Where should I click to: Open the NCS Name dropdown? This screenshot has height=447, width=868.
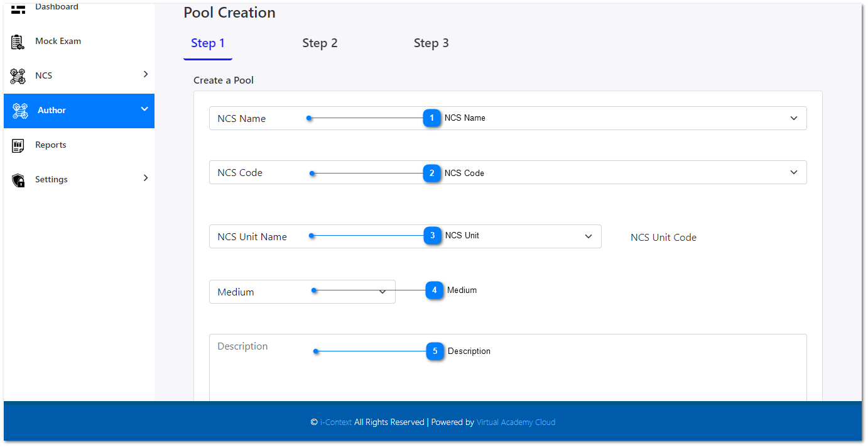(x=793, y=118)
